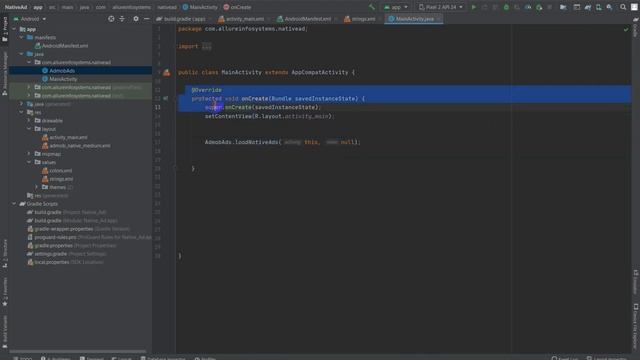Collapse the manifests folder
The width and height of the screenshot is (640, 360).
coord(22,38)
